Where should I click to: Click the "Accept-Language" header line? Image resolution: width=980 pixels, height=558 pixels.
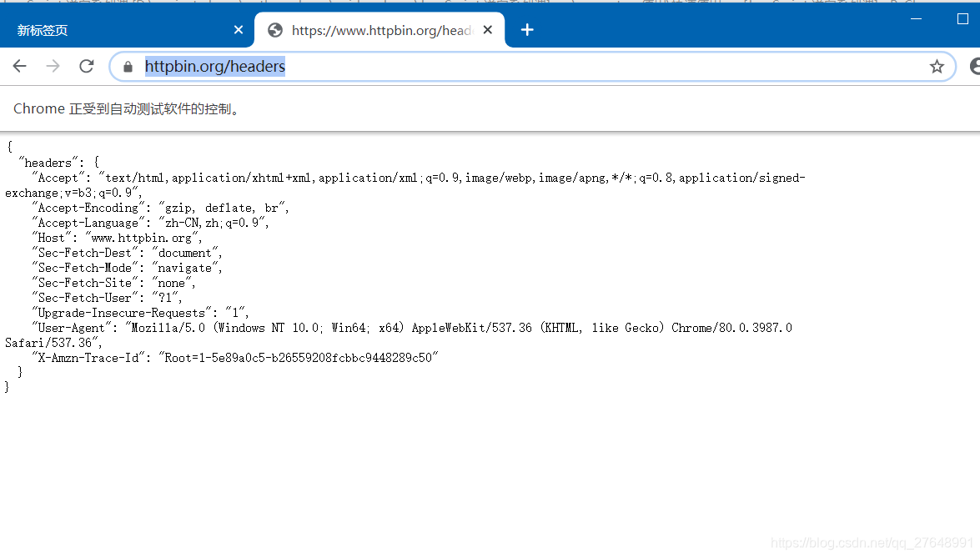coord(150,223)
